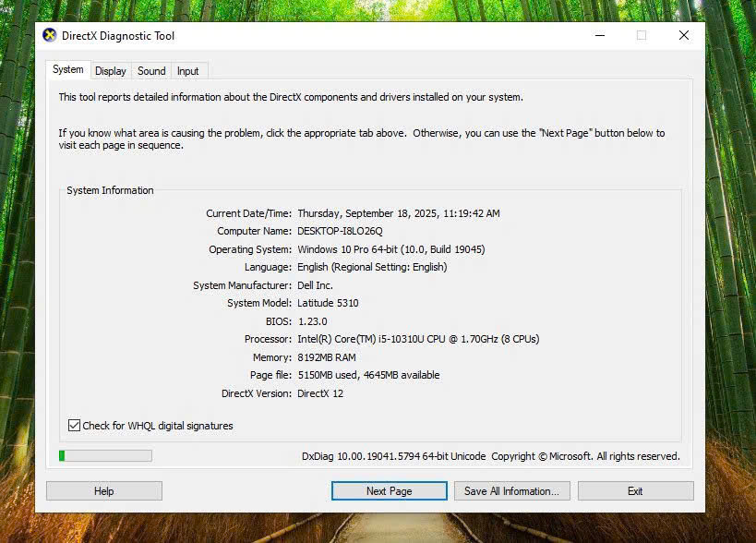This screenshot has height=543, width=756.
Task: Click the Operating System value Windows 10 Pro
Action: [390, 249]
